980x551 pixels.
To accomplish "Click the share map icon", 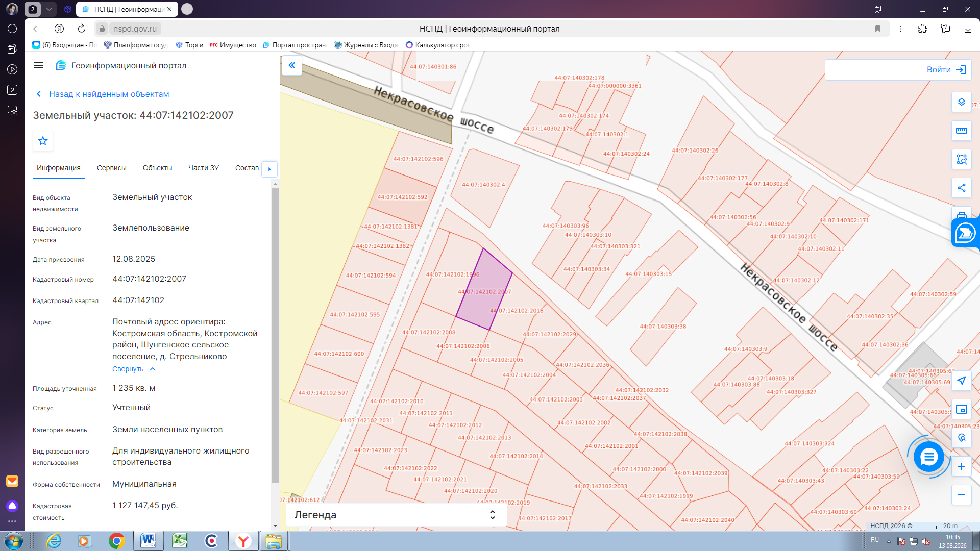I will (x=961, y=188).
